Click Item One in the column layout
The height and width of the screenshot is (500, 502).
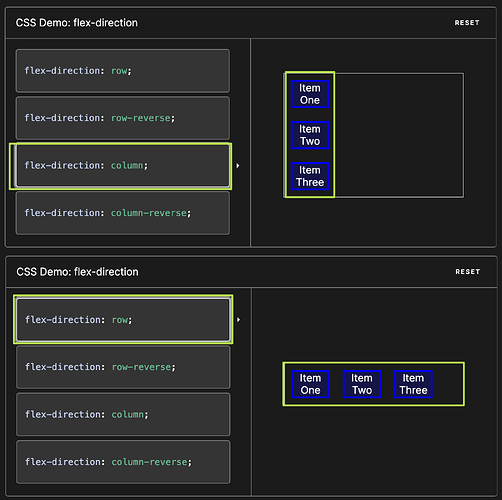[x=310, y=94]
